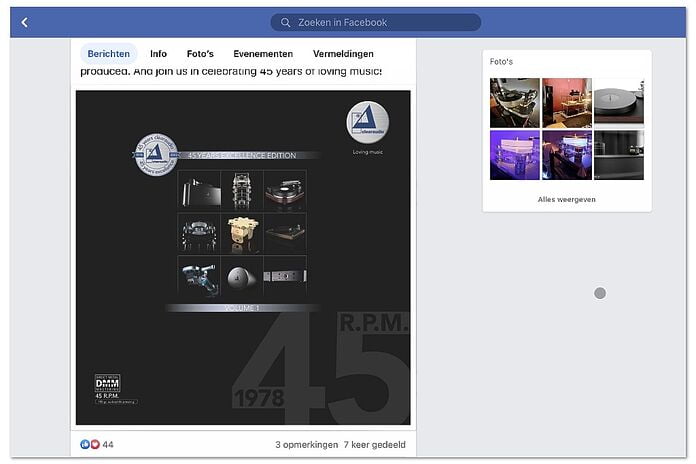
Task: Open the Info tab
Action: [x=158, y=54]
